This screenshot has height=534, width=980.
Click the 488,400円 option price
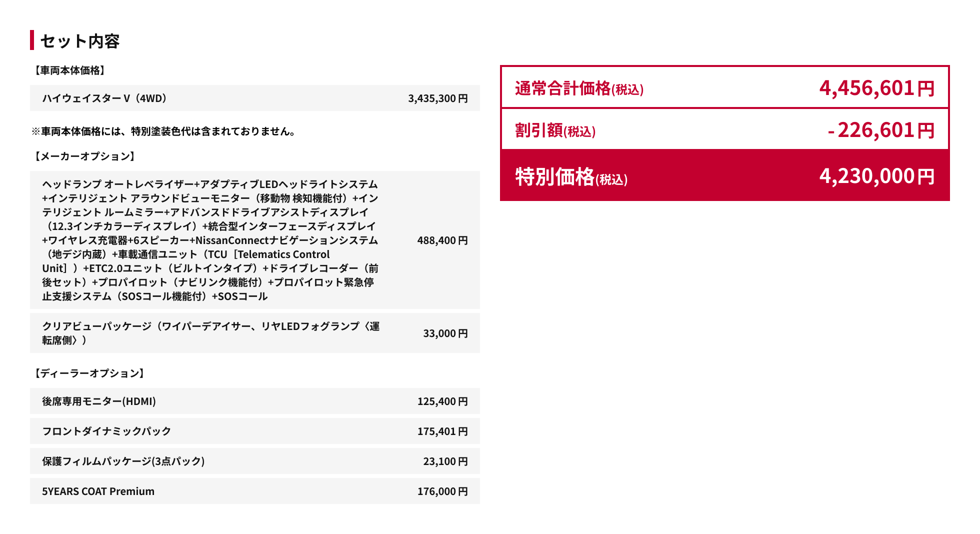pos(442,240)
